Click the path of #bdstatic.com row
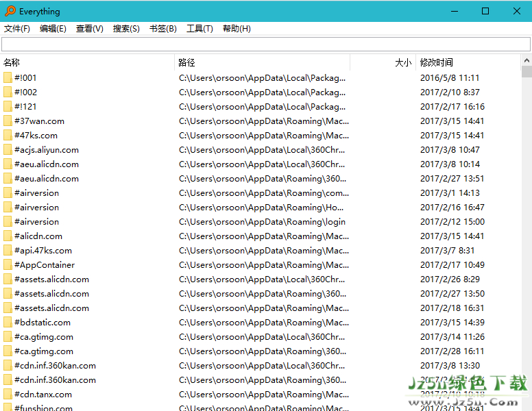Viewport: 532px width, 411px height. pos(264,322)
